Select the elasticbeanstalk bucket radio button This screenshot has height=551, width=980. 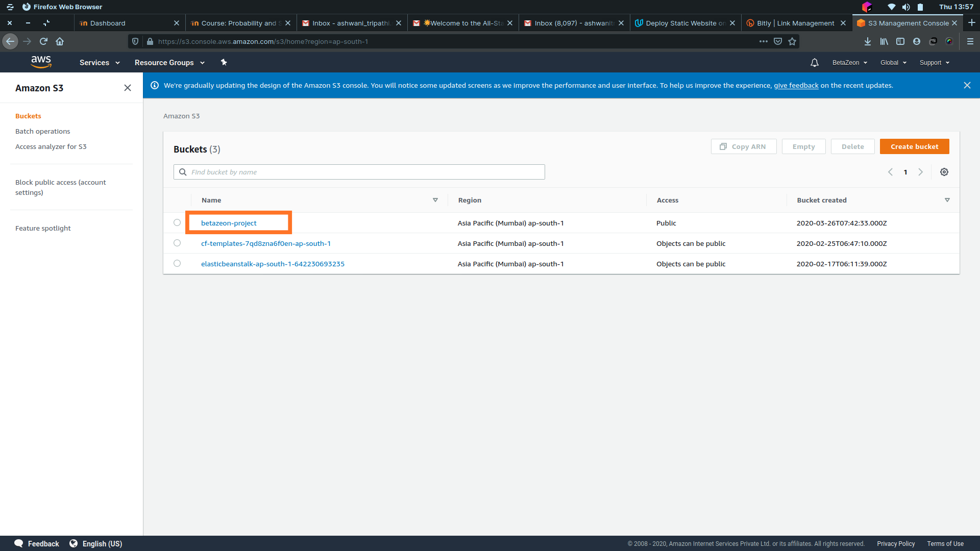point(177,263)
